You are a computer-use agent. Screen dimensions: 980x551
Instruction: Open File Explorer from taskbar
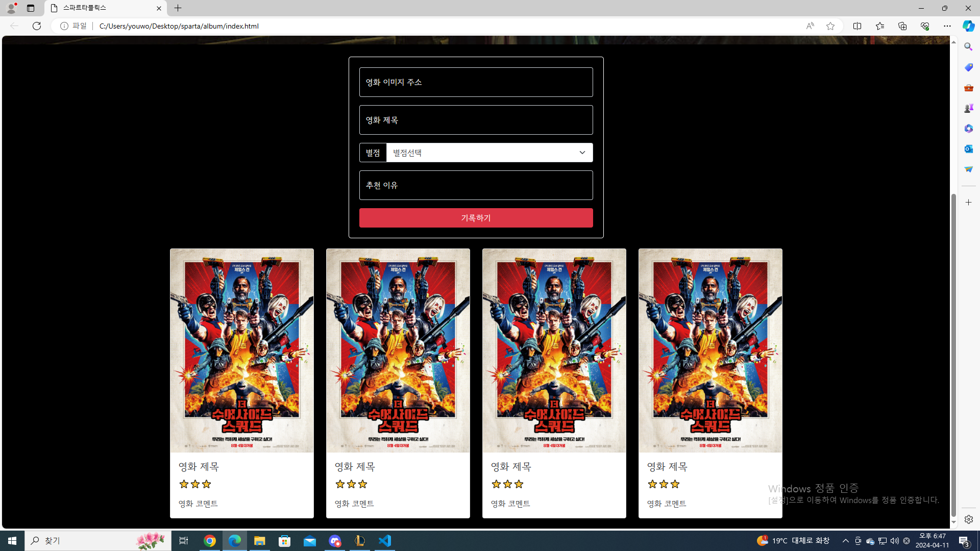260,541
